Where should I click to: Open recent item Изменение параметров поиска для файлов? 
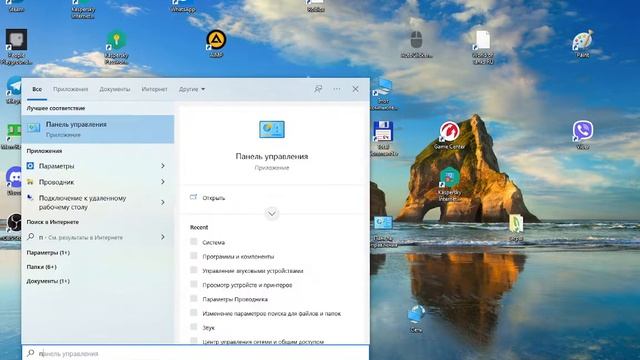(271, 313)
